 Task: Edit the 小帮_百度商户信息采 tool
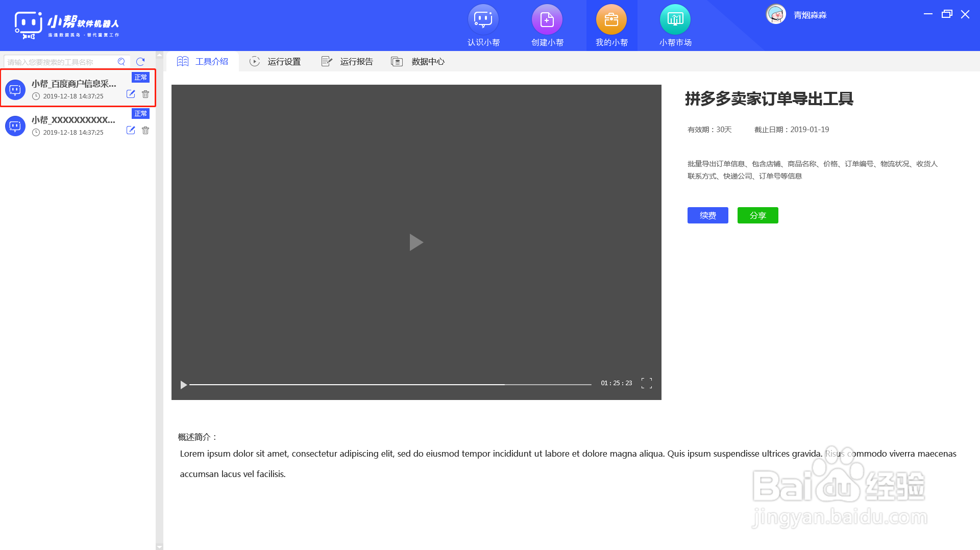(131, 94)
